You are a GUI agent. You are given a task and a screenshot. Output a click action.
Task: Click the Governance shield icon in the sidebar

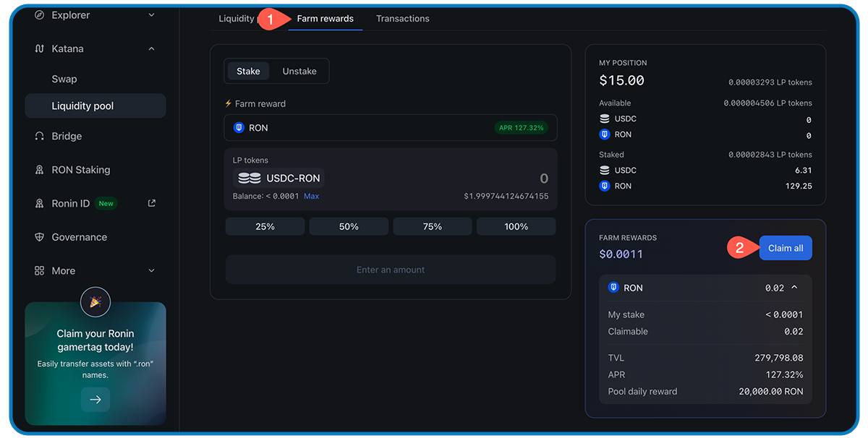click(x=39, y=237)
